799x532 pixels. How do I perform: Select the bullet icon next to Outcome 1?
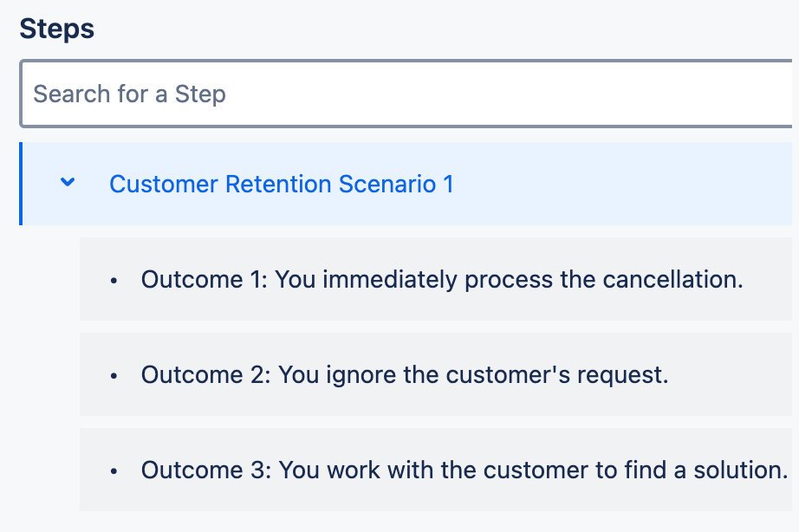pos(114,279)
